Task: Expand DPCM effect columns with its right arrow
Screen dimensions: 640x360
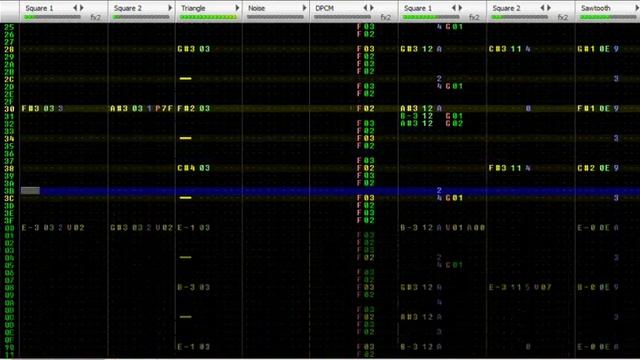Action: pos(372,8)
